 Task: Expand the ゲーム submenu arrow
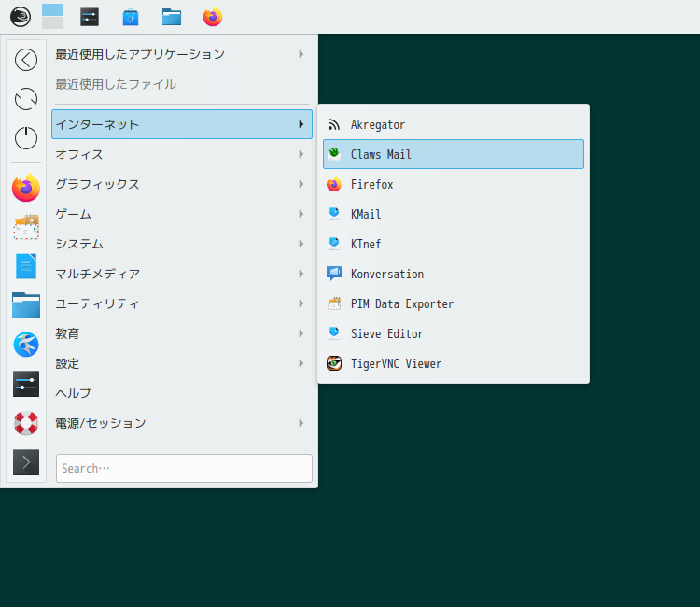[301, 214]
